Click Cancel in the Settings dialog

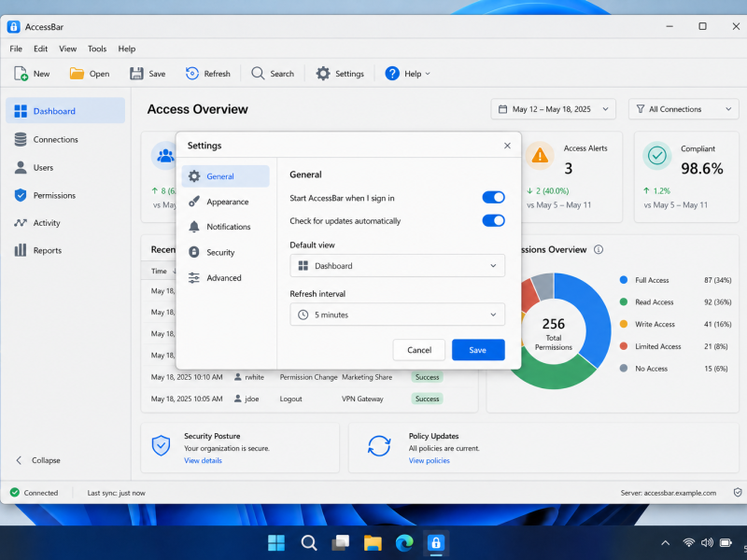pyautogui.click(x=419, y=350)
